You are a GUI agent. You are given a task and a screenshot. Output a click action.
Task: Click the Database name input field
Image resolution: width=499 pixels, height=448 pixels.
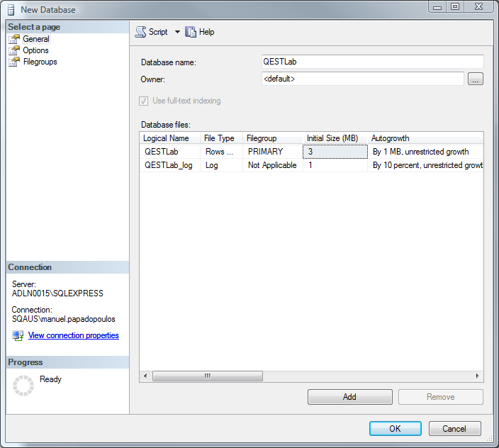click(372, 62)
